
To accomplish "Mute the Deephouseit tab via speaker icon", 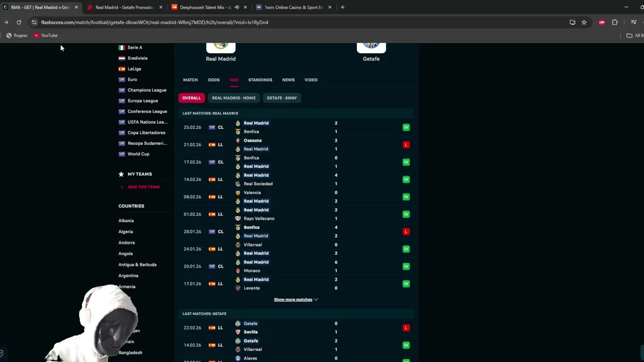I will pos(236,8).
